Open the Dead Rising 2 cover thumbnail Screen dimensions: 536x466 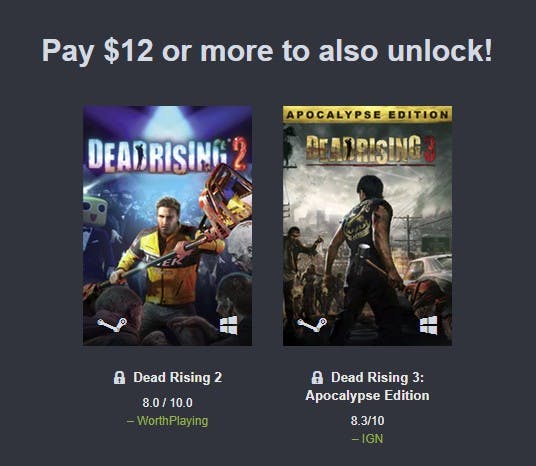point(168,226)
